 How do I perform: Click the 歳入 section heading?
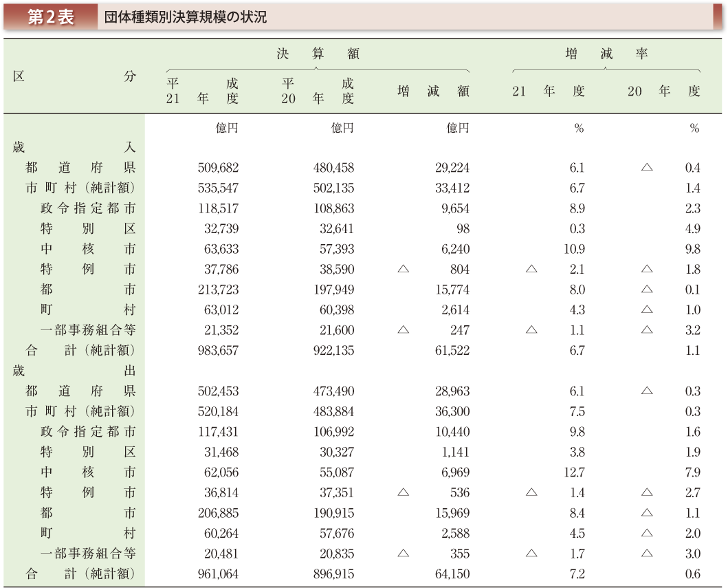pos(74,147)
